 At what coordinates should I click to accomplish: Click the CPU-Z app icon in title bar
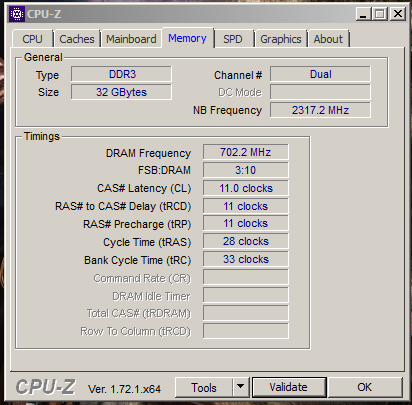coord(16,14)
